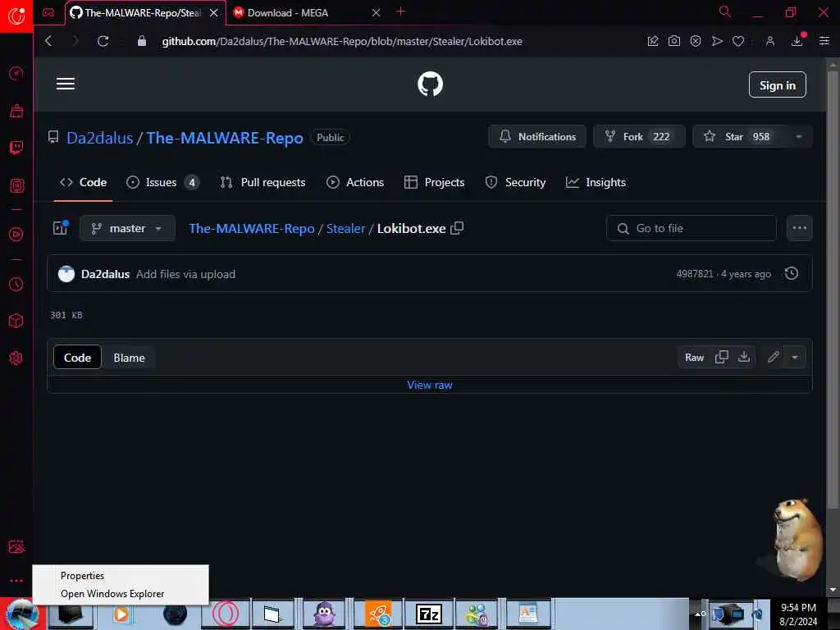View commit history clock icon
840x630 pixels.
792,274
